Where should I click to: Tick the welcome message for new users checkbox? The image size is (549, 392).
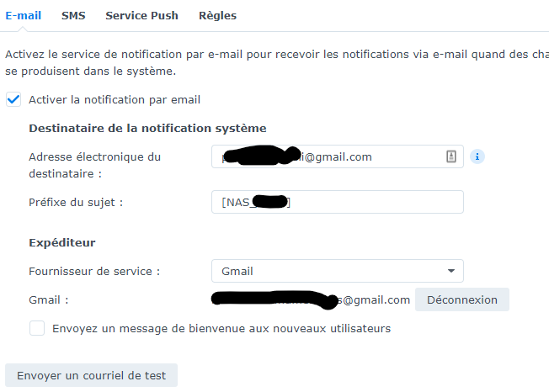(x=37, y=328)
